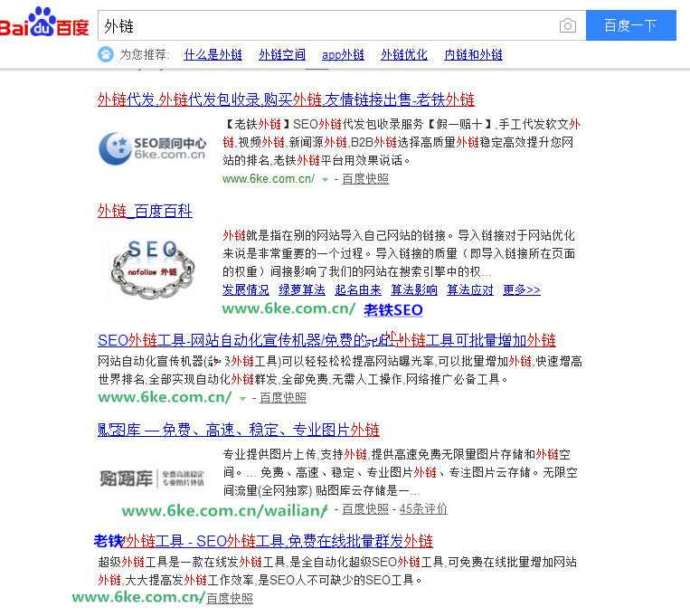The height and width of the screenshot is (616, 690).
Task: Open 绿萝算法 sublink
Action: pyautogui.click(x=302, y=289)
